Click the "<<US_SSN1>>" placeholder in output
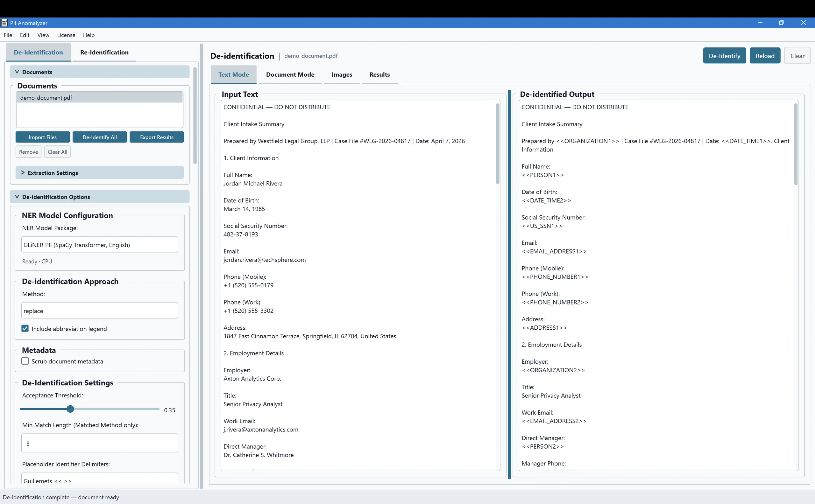 point(542,226)
